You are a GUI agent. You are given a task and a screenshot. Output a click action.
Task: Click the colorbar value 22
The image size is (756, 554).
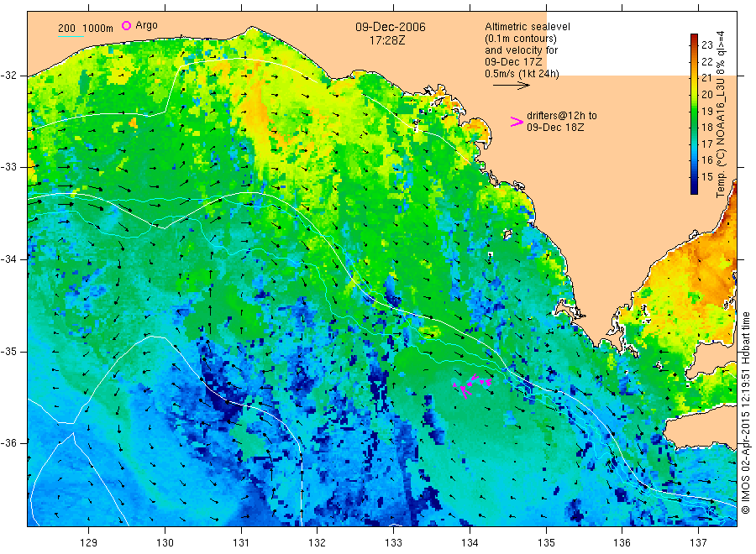click(x=706, y=61)
